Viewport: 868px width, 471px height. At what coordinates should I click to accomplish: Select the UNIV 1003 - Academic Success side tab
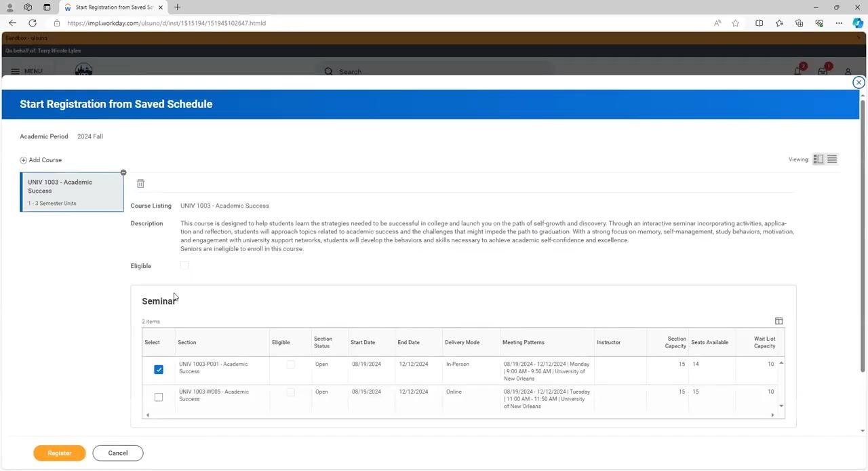tap(73, 192)
